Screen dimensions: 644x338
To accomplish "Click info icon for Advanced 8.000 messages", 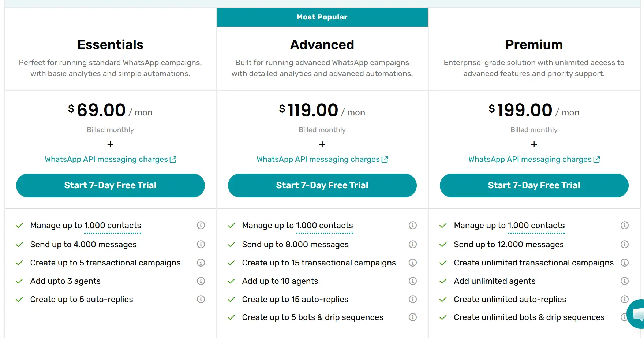I will (413, 244).
